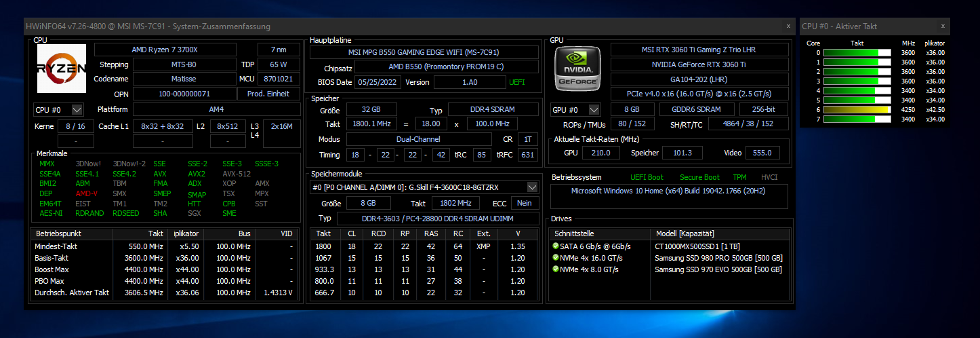Click the BIOS date 05/25/2022 field
The height and width of the screenshot is (338, 980).
tap(379, 82)
